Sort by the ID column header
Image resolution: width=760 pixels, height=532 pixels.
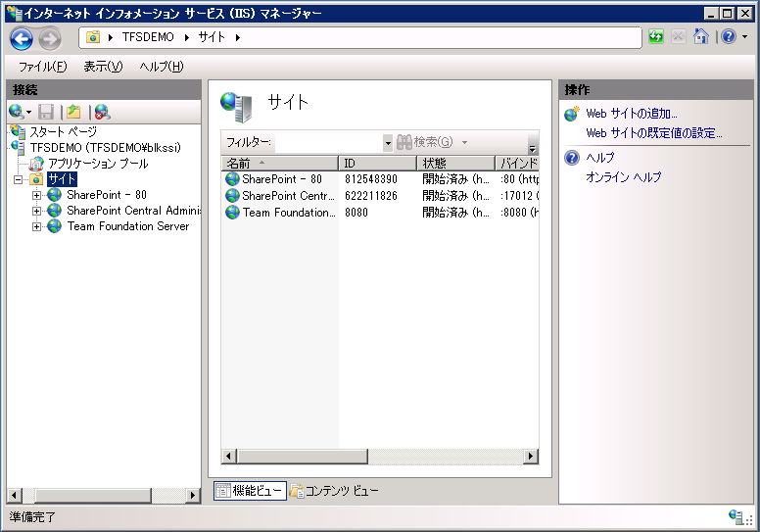(378, 164)
